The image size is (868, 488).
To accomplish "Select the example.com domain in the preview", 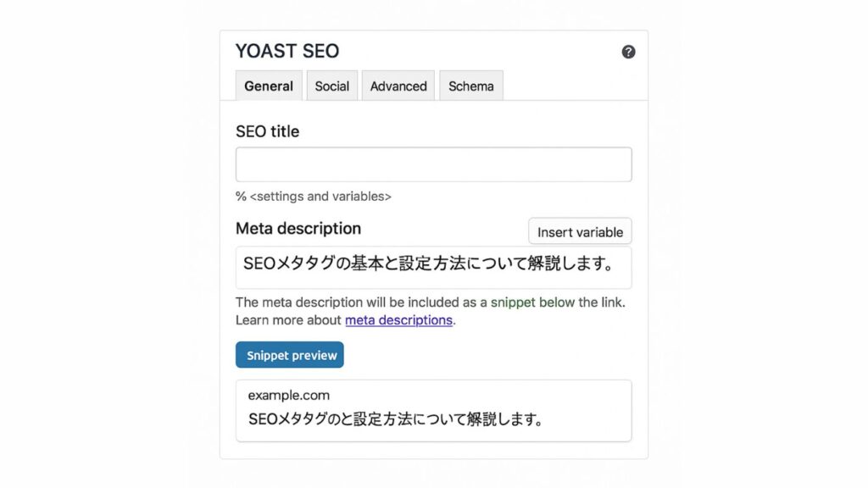I will pos(279,394).
